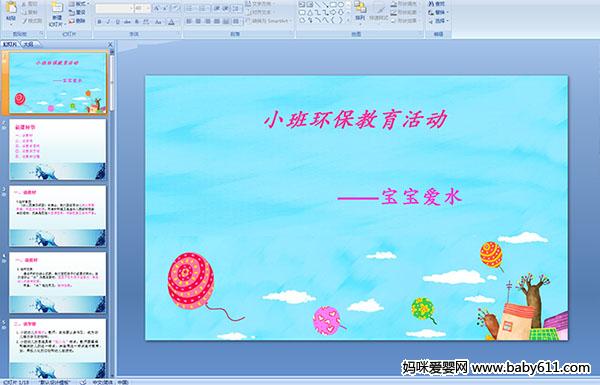600x385 pixels.
Task: Toggle Justify text alignment
Action: pos(217,21)
